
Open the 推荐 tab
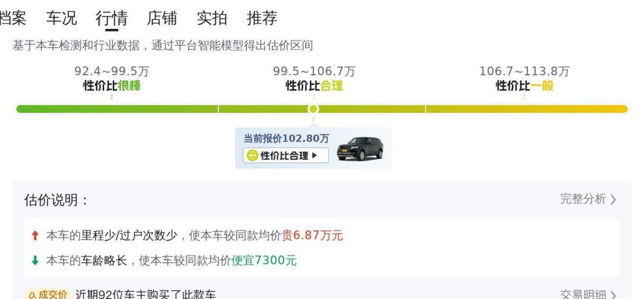pyautogui.click(x=262, y=18)
